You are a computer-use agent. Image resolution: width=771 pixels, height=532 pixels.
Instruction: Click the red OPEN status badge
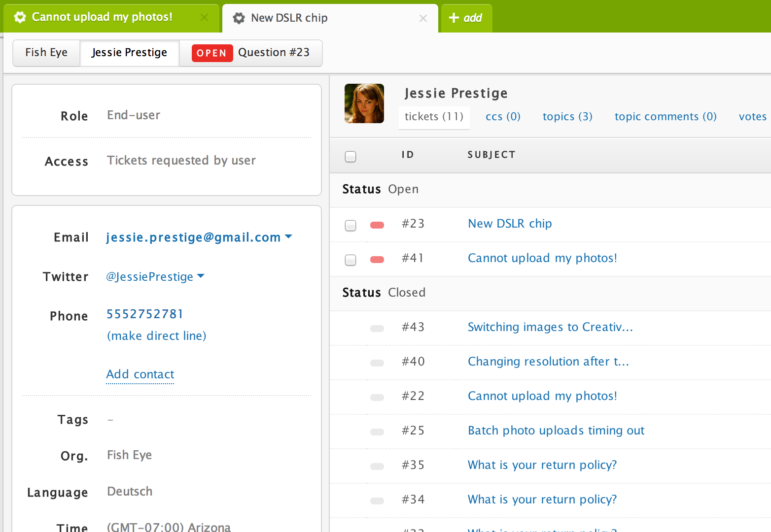212,53
